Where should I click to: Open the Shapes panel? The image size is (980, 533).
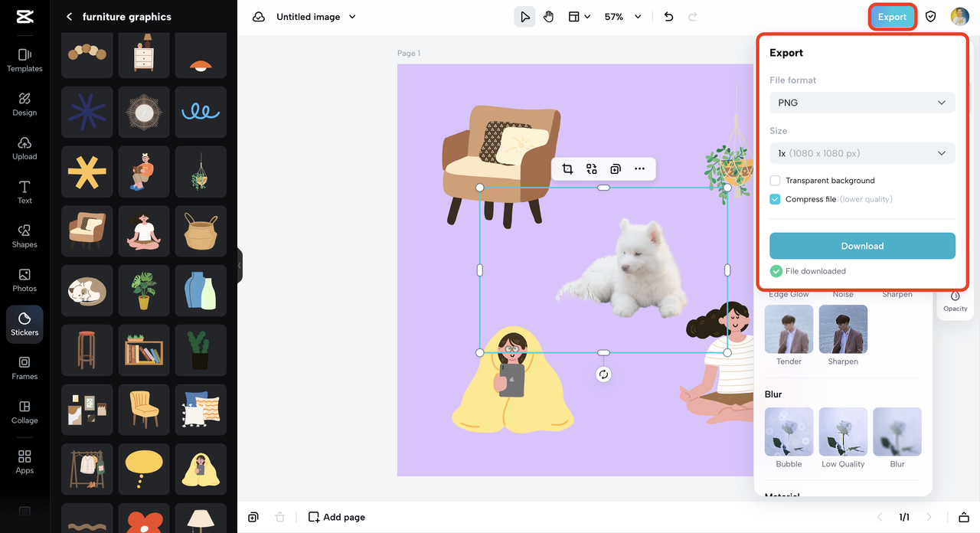tap(24, 236)
